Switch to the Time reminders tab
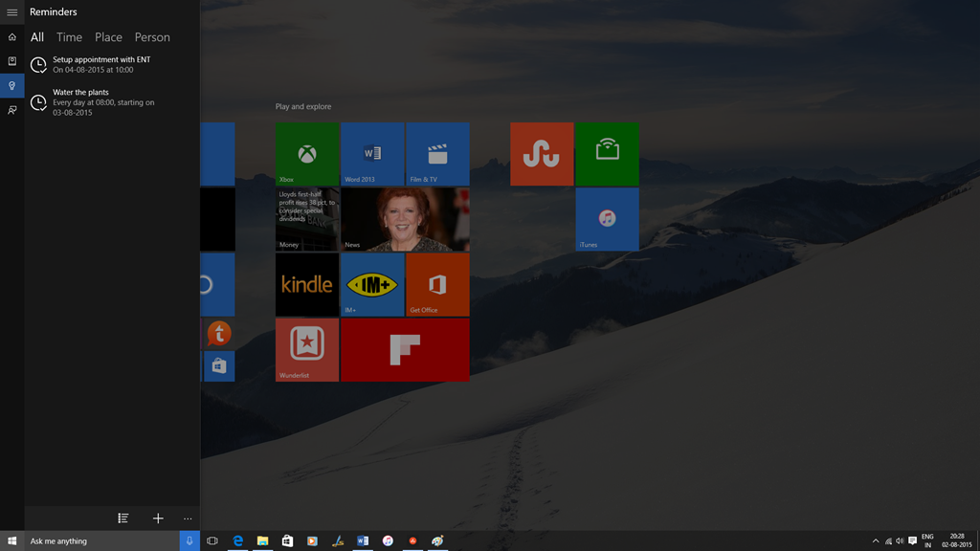Image resolution: width=980 pixels, height=551 pixels. pos(69,37)
